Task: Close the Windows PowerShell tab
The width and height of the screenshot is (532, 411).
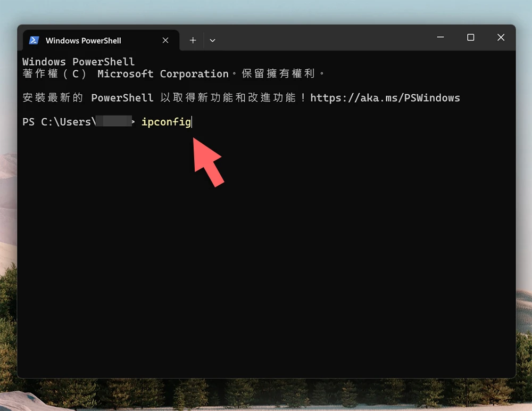Action: point(165,40)
